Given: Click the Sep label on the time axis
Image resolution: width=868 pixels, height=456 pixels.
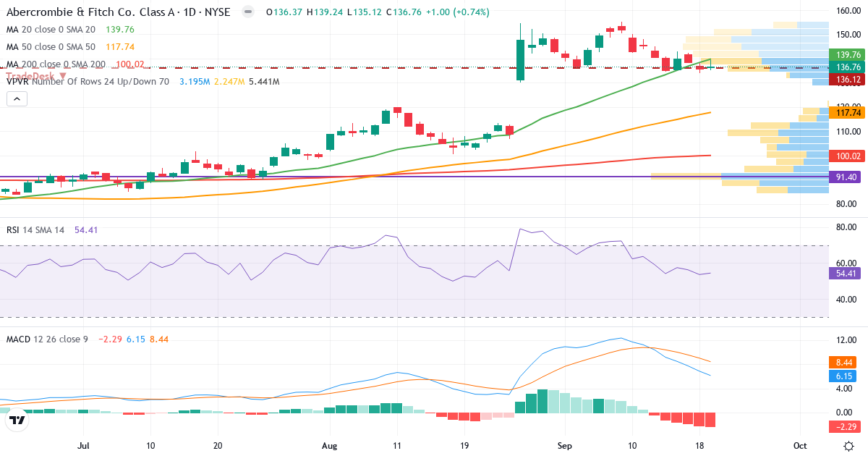Looking at the screenshot, I should coord(565,445).
